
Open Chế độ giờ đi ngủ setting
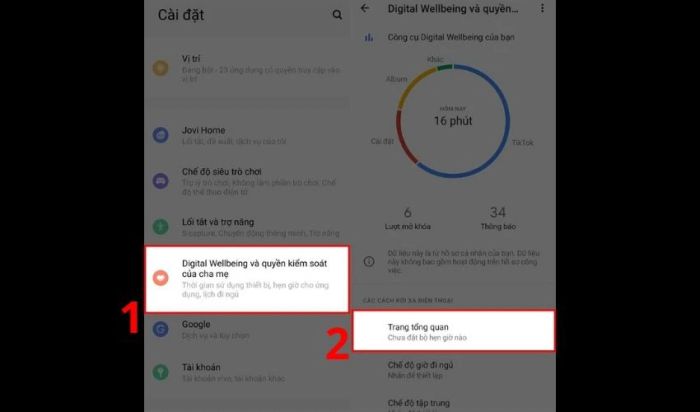point(454,370)
